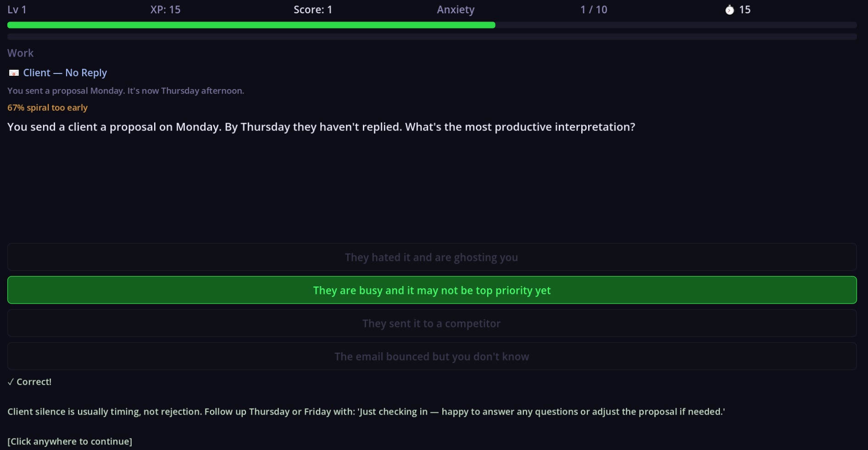The width and height of the screenshot is (868, 450).
Task: Click the Anxiety category label
Action: (x=456, y=10)
